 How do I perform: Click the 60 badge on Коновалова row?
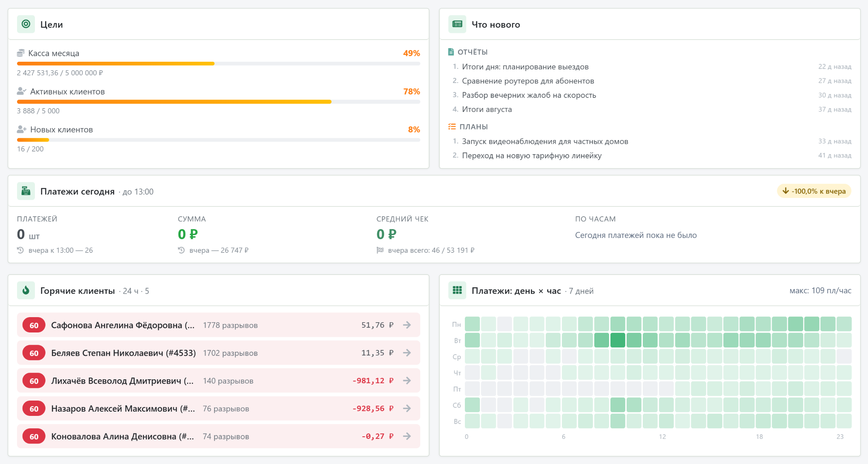(34, 436)
